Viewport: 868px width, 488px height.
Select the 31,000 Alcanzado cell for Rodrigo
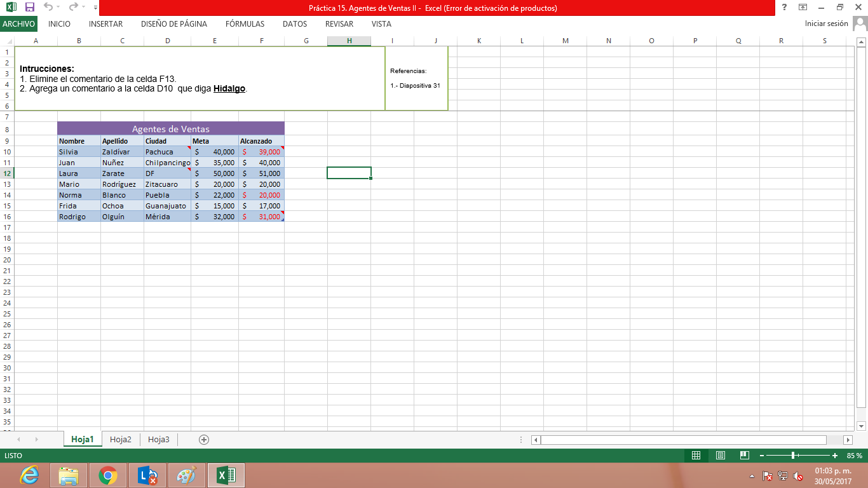click(x=262, y=217)
